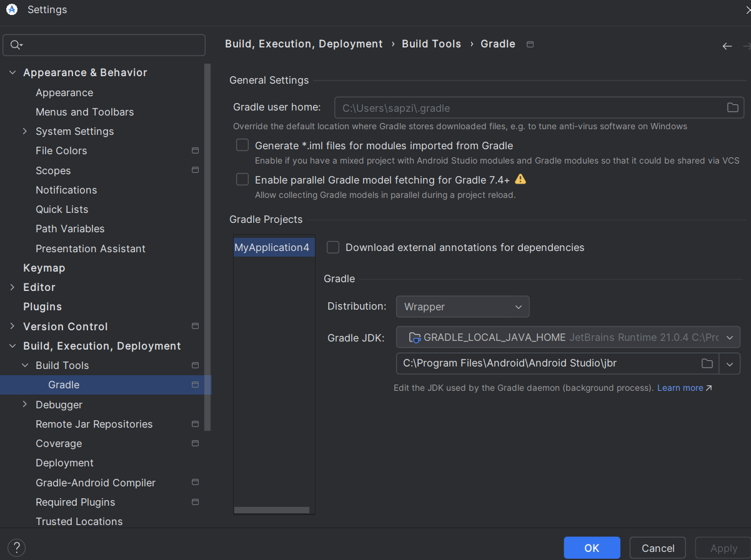Click the folder icon in JDK path field

tap(707, 363)
